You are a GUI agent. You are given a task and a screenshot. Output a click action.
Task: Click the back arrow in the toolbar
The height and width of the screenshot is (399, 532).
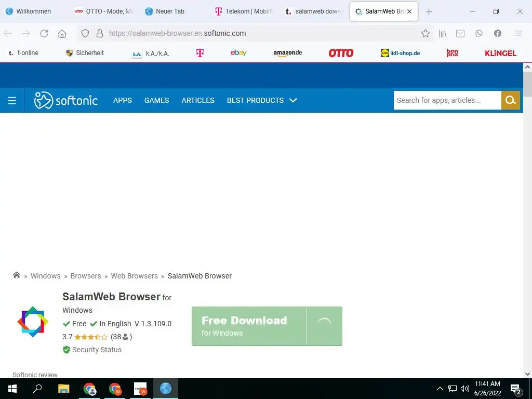coord(8,33)
